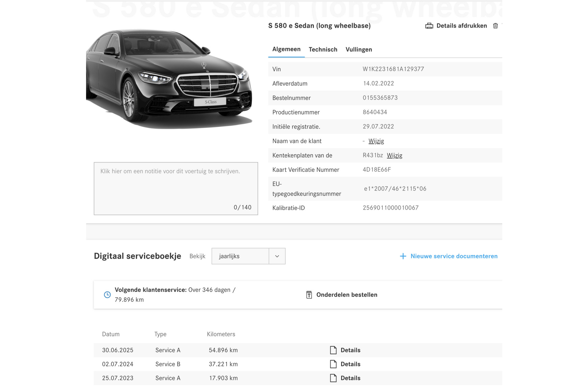Switch to the Vullingen tab

coord(359,50)
